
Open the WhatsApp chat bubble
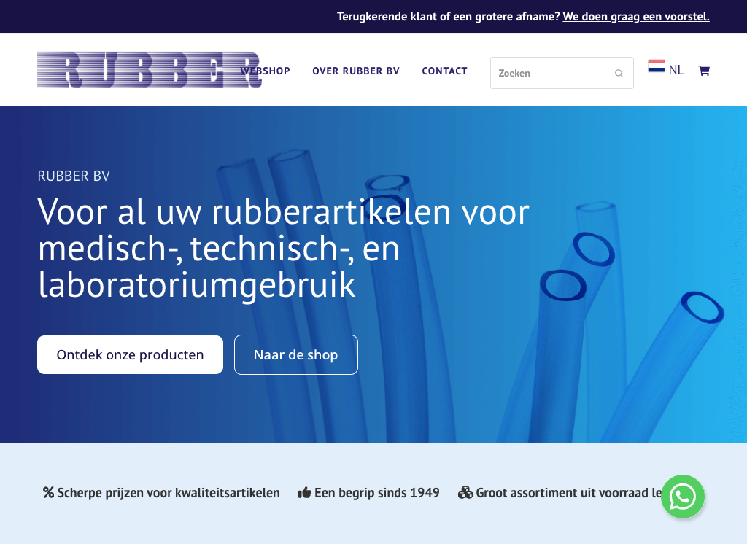tap(682, 497)
